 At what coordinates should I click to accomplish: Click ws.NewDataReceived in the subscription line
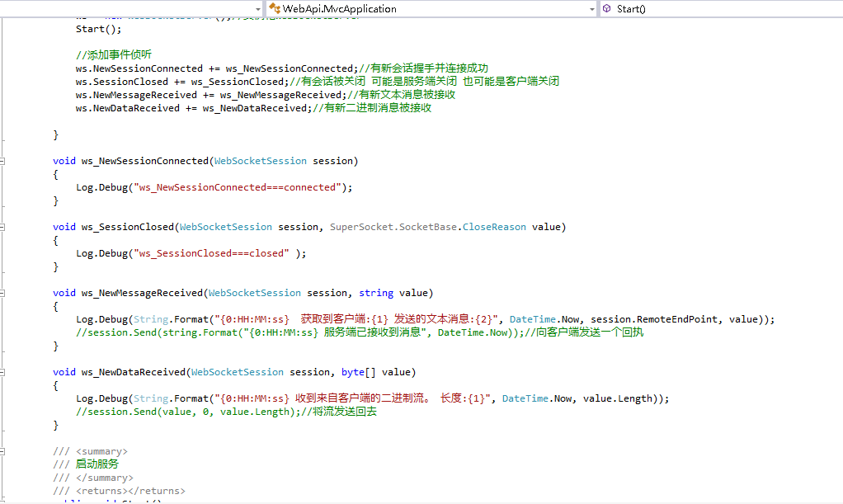coord(128,108)
